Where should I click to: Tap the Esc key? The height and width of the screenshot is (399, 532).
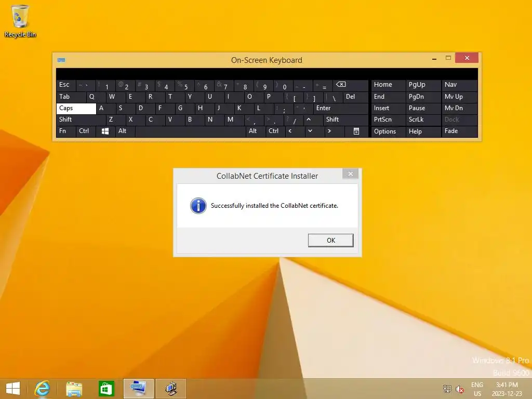(x=66, y=85)
